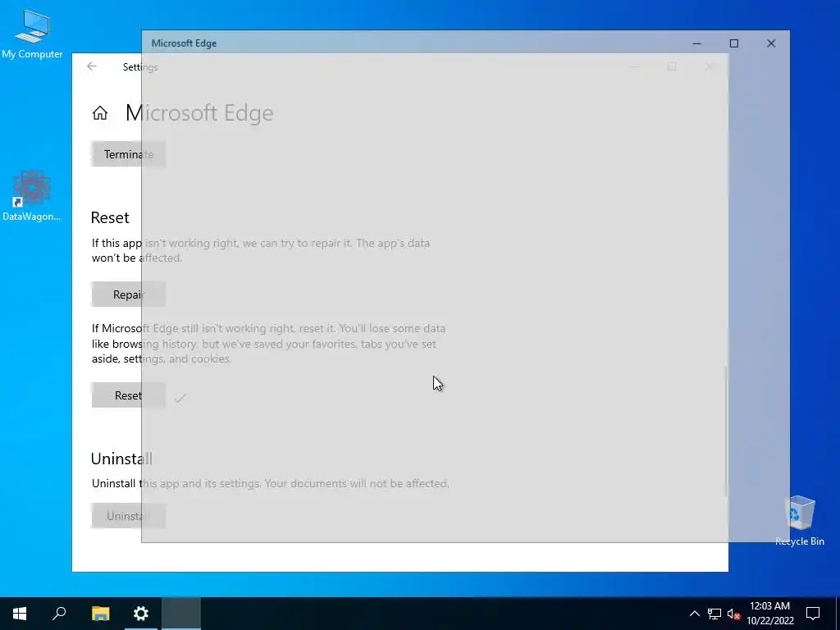Open the Start menu
The width and height of the screenshot is (840, 630).
[x=20, y=614]
